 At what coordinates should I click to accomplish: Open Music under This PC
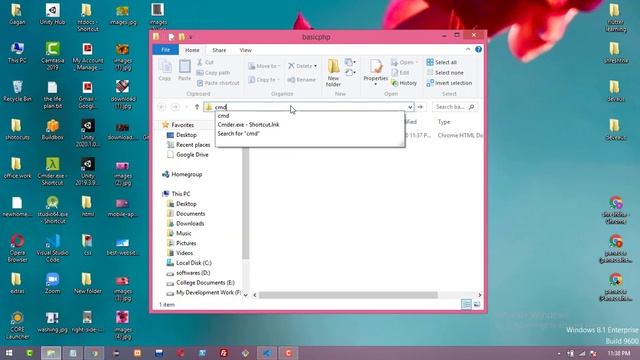click(183, 233)
